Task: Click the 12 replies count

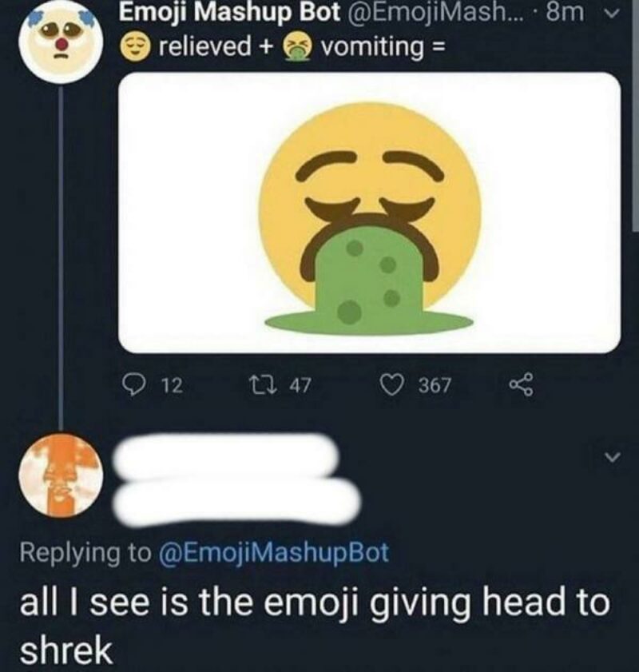Action: click(169, 387)
